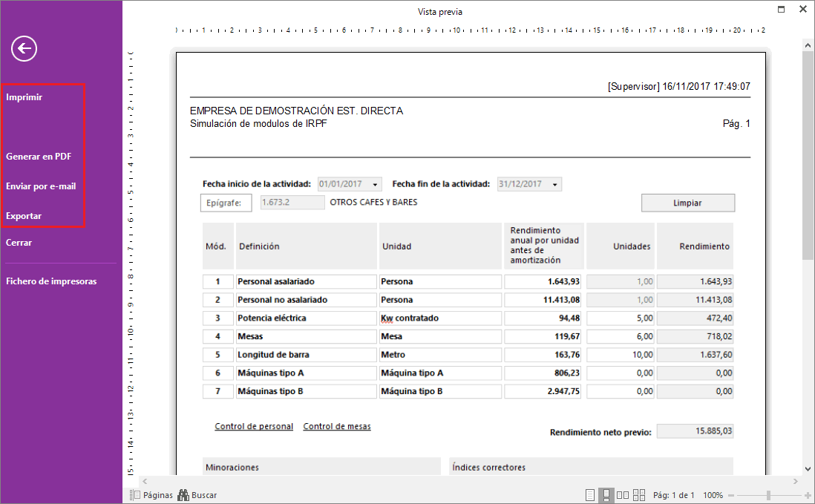
Task: Click the vertical scrollbar down arrow
Action: [808, 468]
